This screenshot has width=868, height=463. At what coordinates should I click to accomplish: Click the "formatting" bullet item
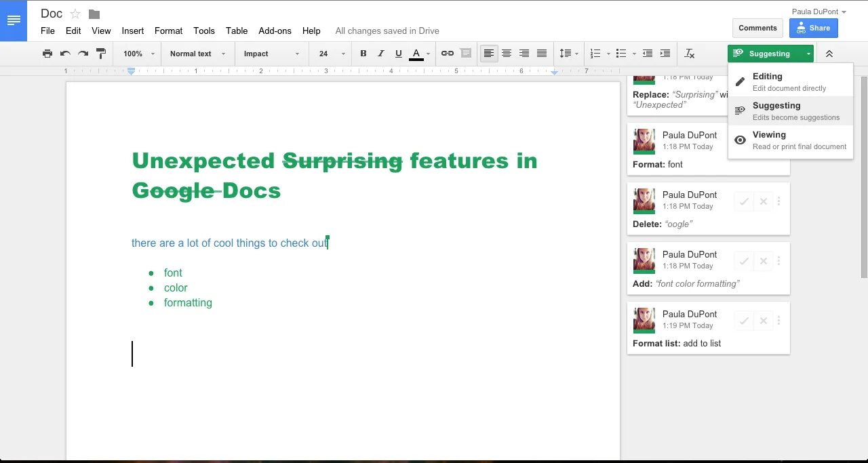188,302
